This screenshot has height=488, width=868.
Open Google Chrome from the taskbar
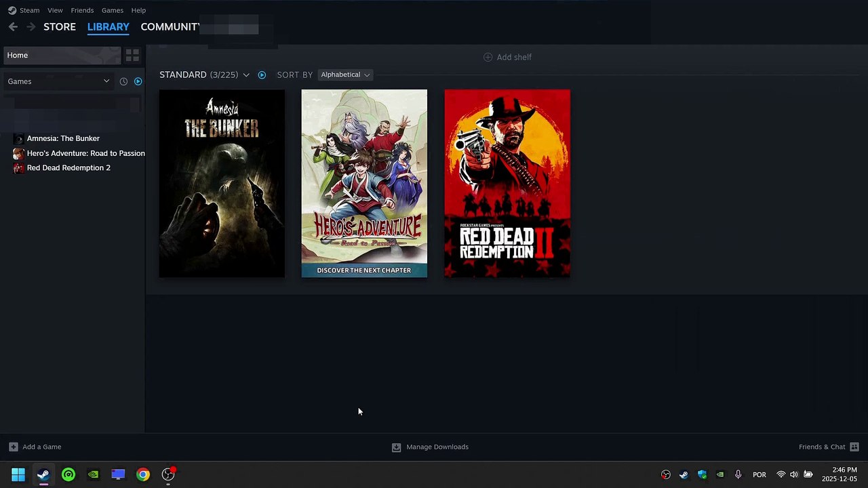point(143,474)
